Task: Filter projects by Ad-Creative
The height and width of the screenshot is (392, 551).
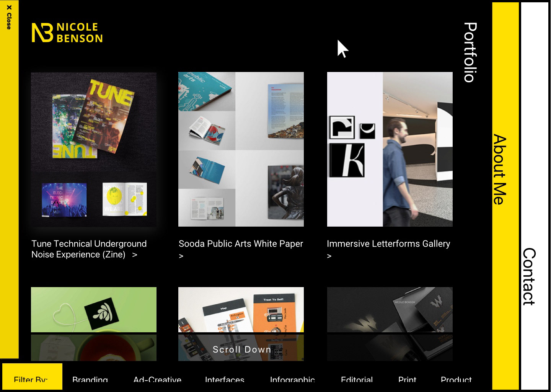Action: (157, 379)
